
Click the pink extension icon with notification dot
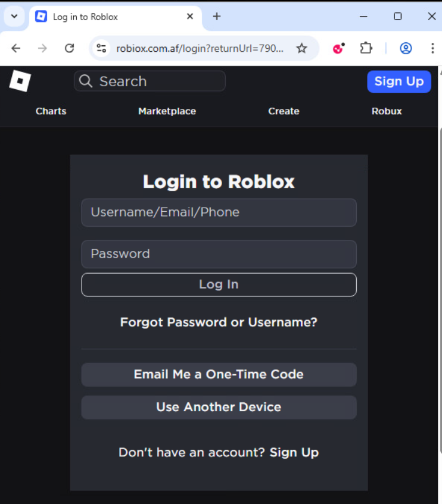(x=338, y=48)
